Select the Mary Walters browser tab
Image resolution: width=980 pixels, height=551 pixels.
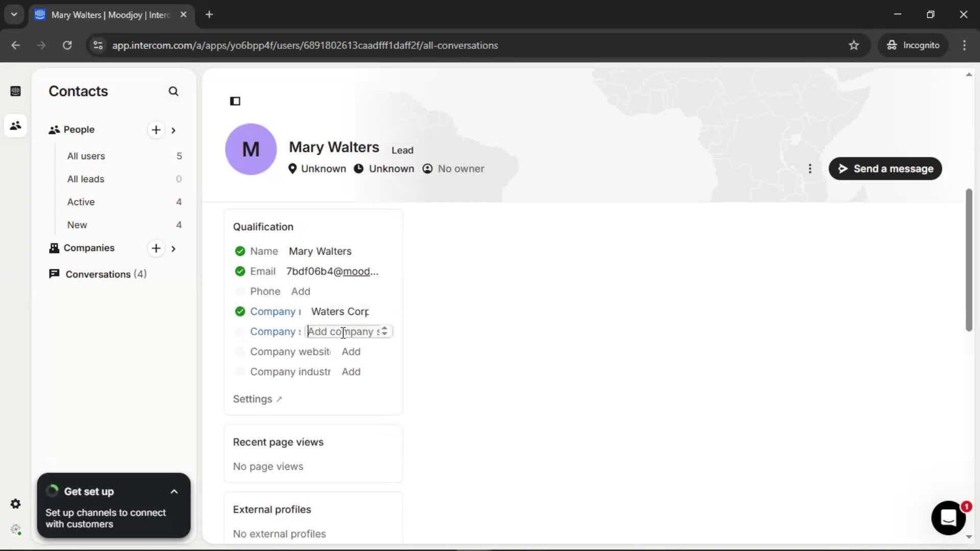(111, 15)
